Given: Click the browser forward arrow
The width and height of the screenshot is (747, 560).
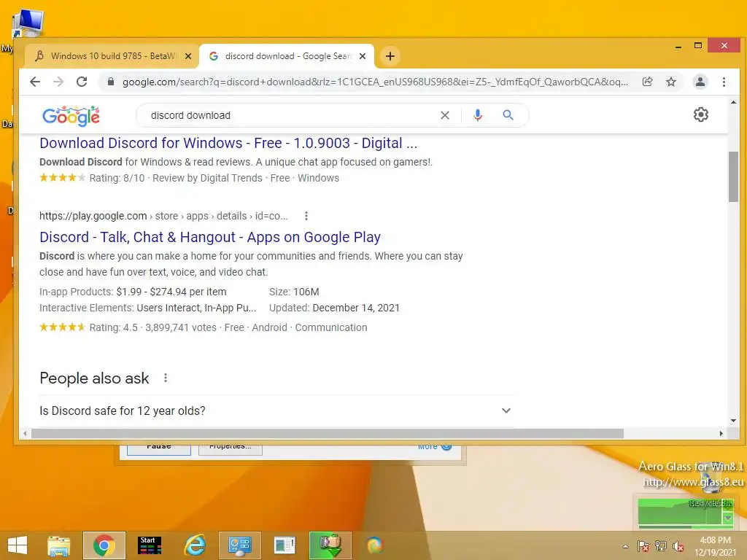Looking at the screenshot, I should click(58, 82).
